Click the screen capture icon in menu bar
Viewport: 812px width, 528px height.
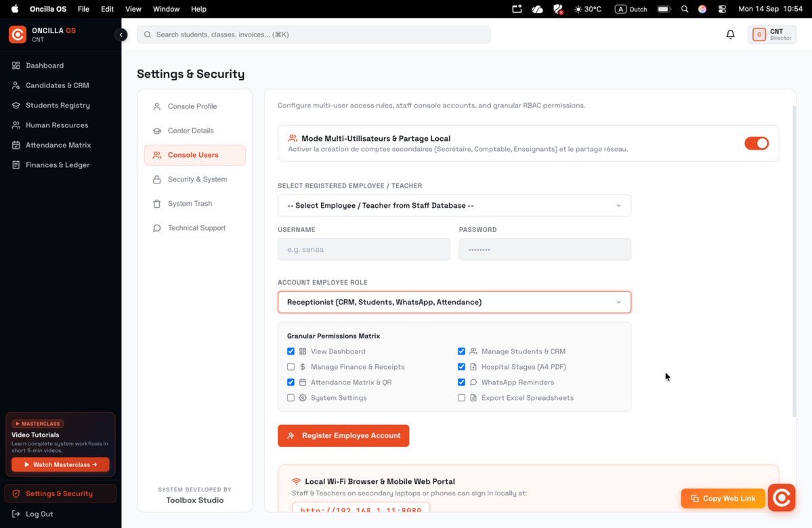517,9
